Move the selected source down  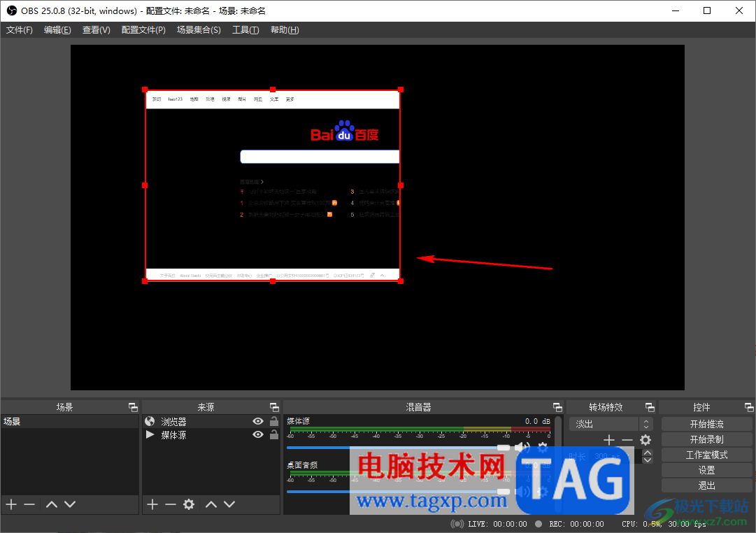[x=229, y=504]
